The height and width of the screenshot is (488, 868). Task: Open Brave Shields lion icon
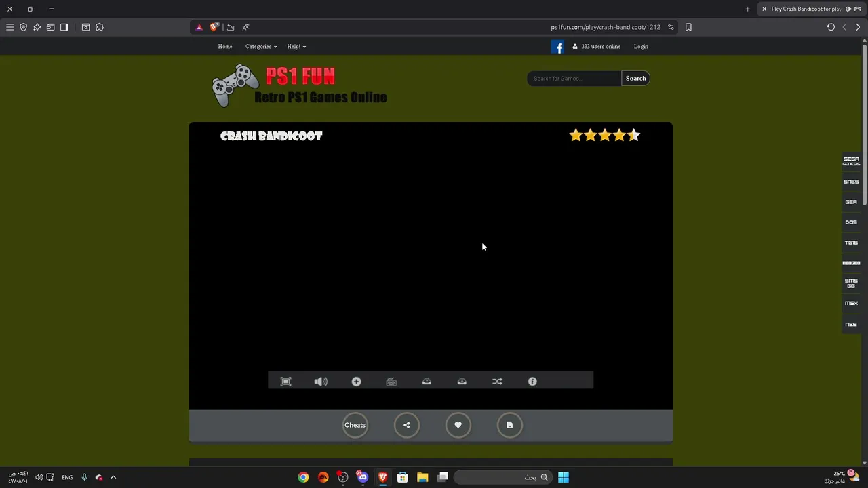(x=214, y=27)
